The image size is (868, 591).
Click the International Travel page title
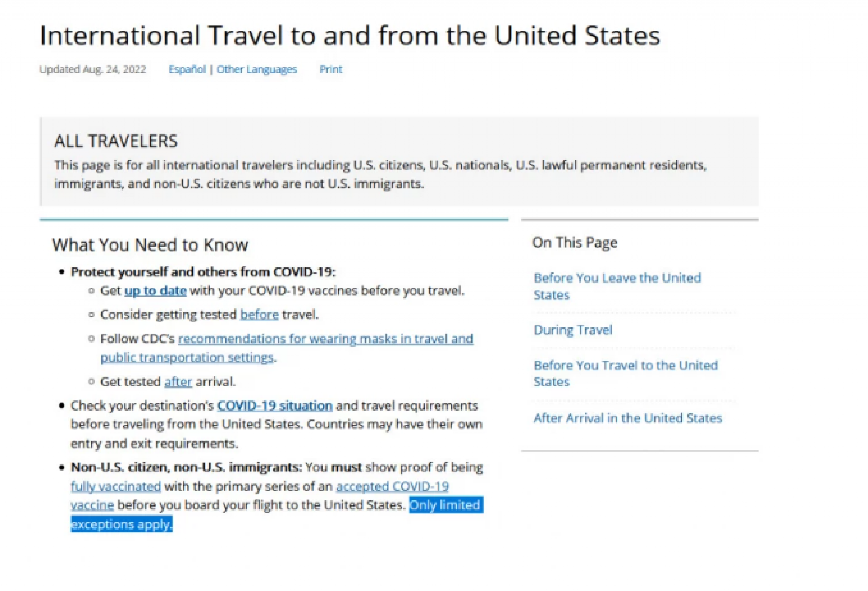point(350,35)
